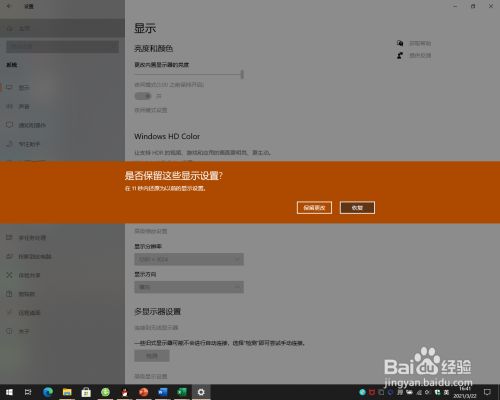Viewport: 500px width, 400px height.
Task: Click the Clipboard (剪贴板) sidebar icon
Action: pyautogui.click(x=9, y=294)
